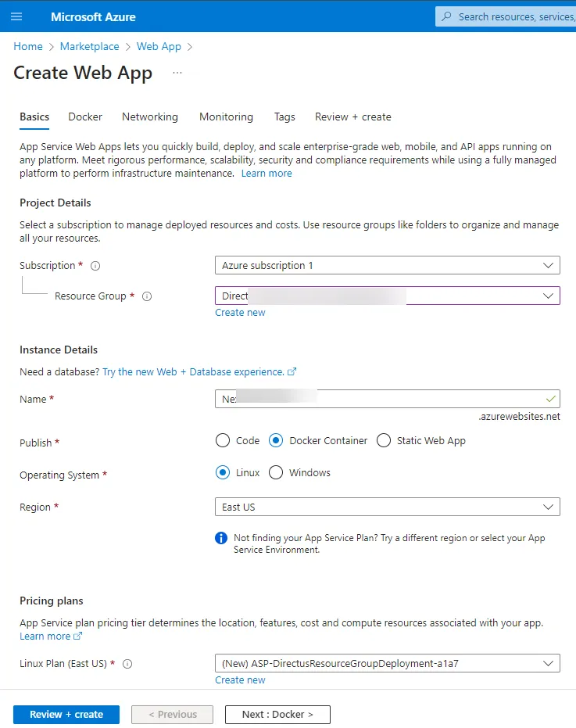Click the ellipsis beside Create Web App title
Image resolution: width=576 pixels, height=728 pixels.
pos(177,72)
